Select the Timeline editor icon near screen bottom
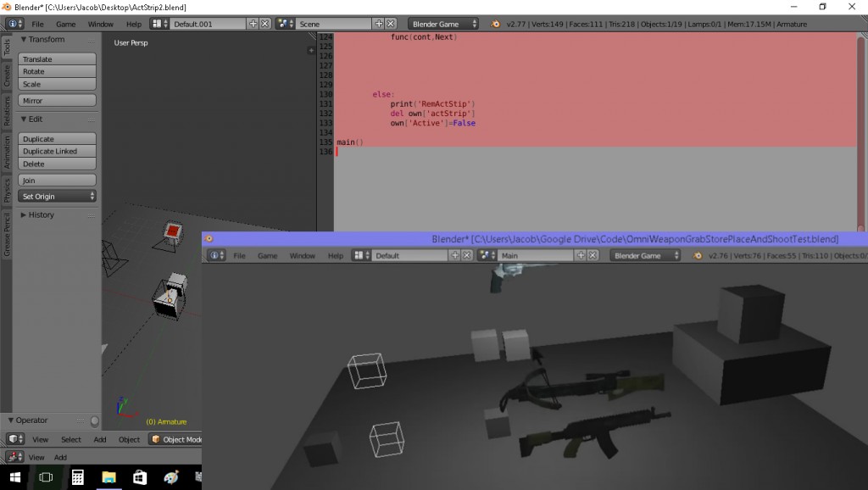The image size is (868, 490). pos(12,457)
